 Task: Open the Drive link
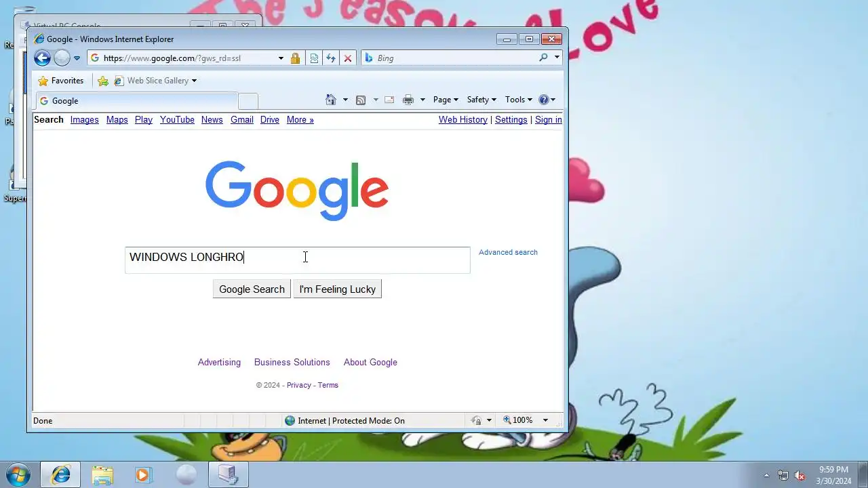270,120
